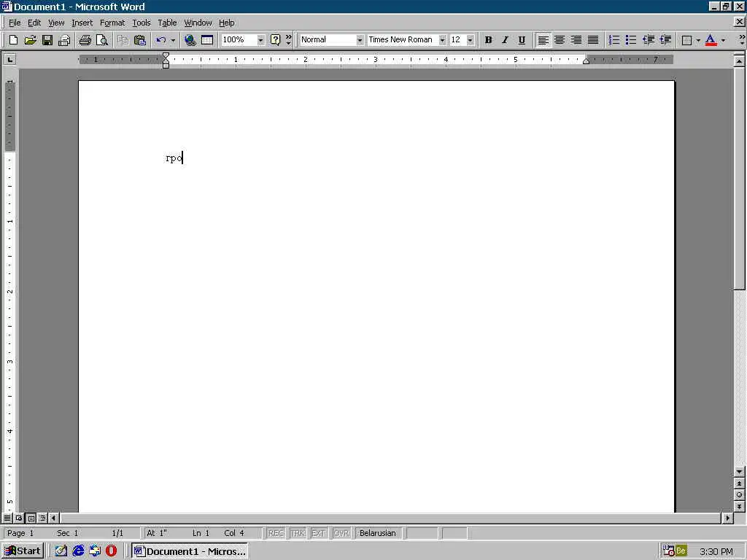This screenshot has width=747, height=560.
Task: Set Justify paragraph alignment
Action: [x=593, y=40]
